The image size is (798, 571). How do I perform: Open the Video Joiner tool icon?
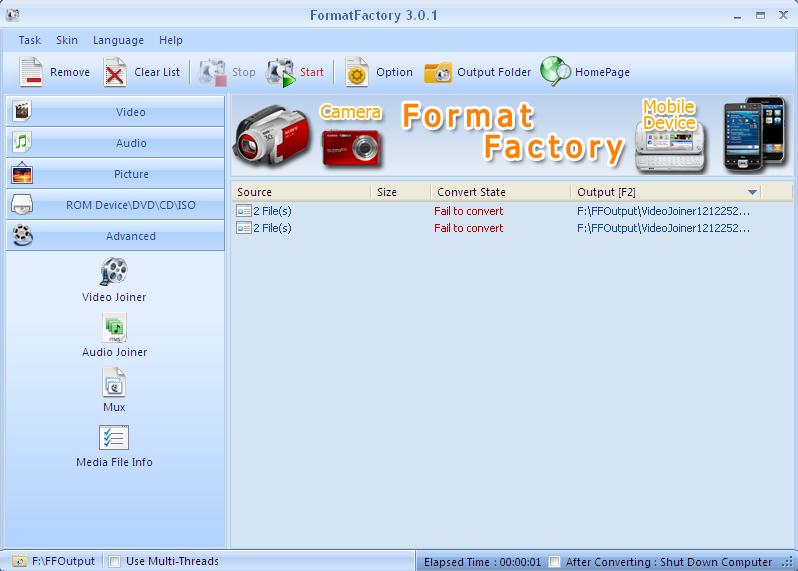point(113,271)
